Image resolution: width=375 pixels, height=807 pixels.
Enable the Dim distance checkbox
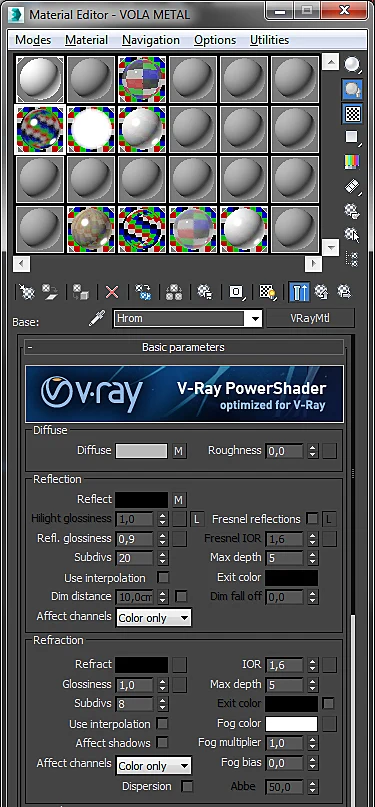coord(181,597)
